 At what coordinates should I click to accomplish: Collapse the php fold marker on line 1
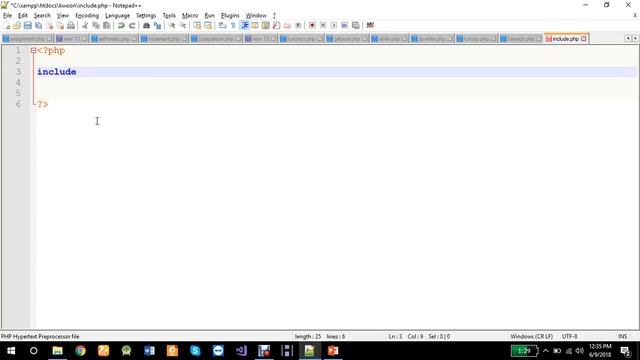pos(33,51)
